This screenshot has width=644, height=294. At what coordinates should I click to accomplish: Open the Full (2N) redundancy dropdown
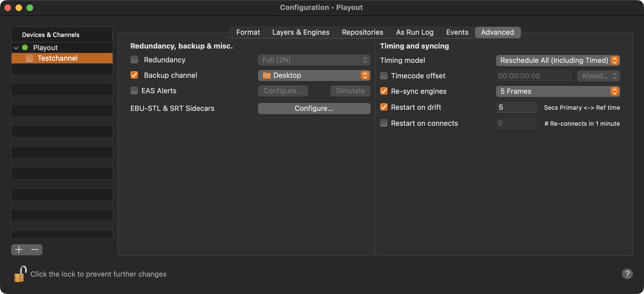coord(314,60)
